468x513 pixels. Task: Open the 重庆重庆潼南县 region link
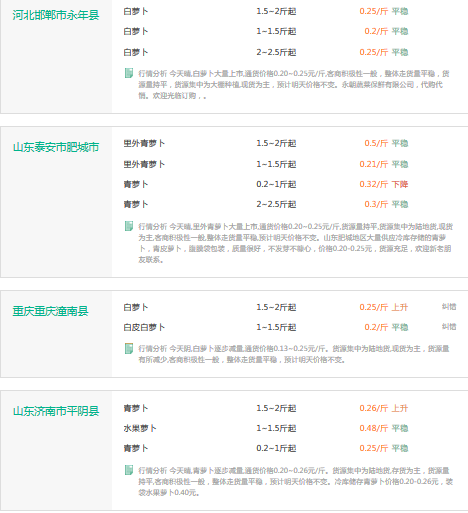50,311
